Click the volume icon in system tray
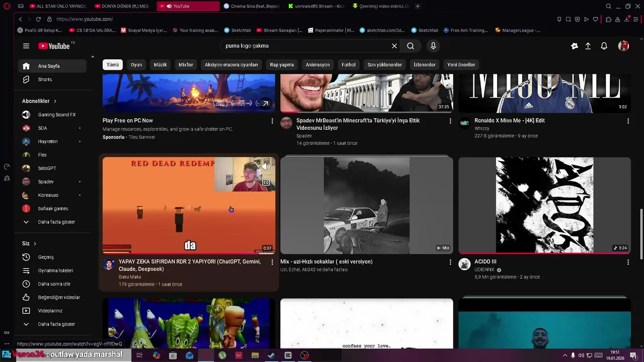This screenshot has height=362, width=644. pos(581,355)
